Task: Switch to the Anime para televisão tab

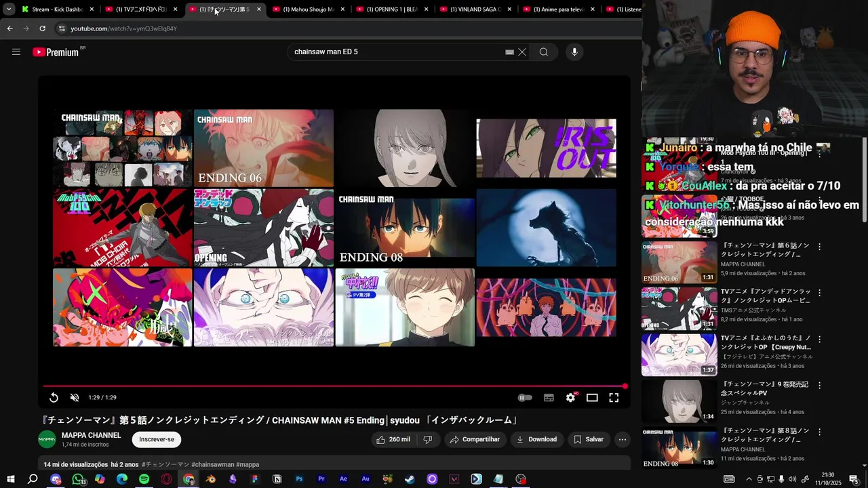Action: point(559,9)
